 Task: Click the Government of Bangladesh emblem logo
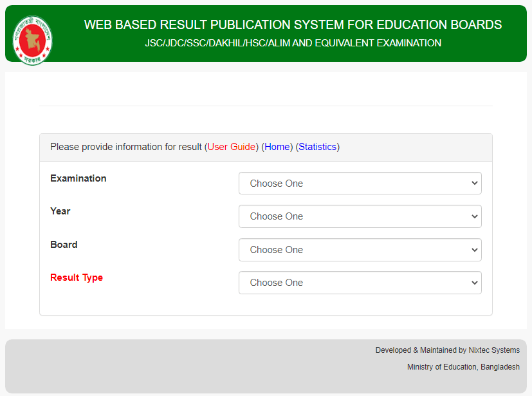click(32, 38)
